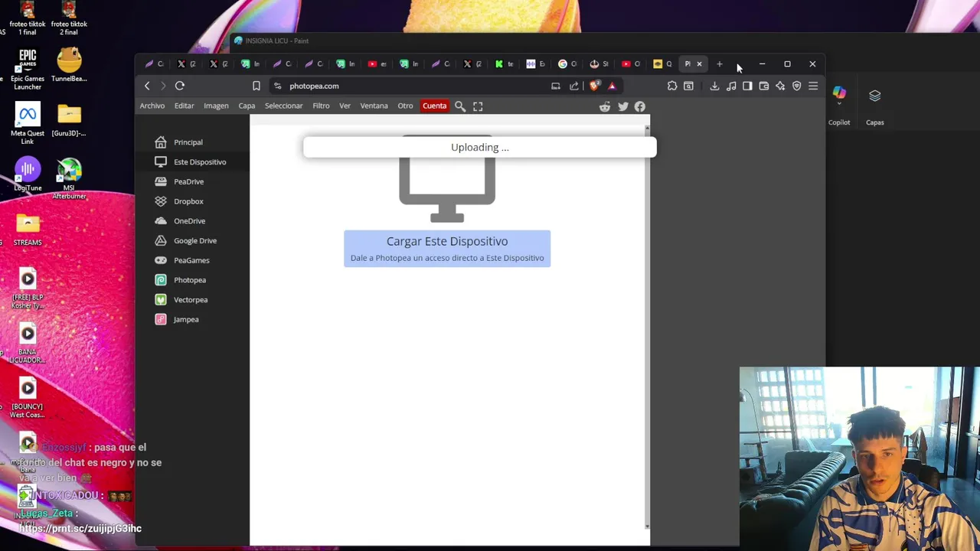Open Photopea search magnifier icon
The height and width of the screenshot is (551, 980).
pos(460,106)
